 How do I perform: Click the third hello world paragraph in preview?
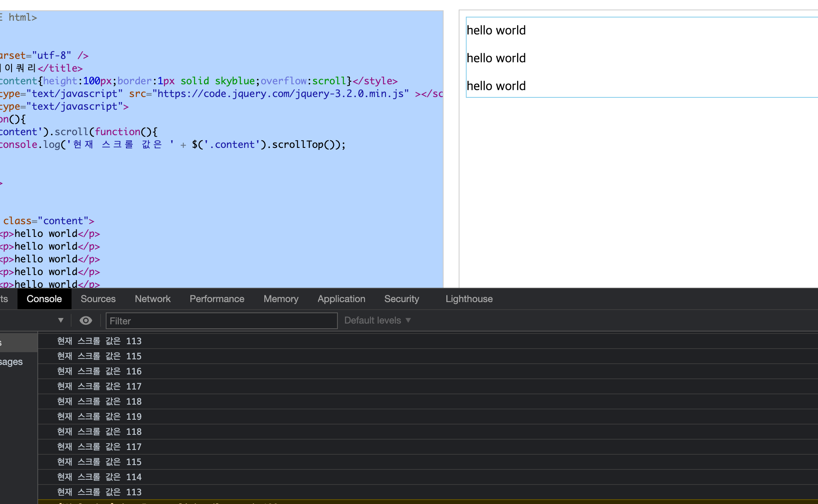coord(496,86)
